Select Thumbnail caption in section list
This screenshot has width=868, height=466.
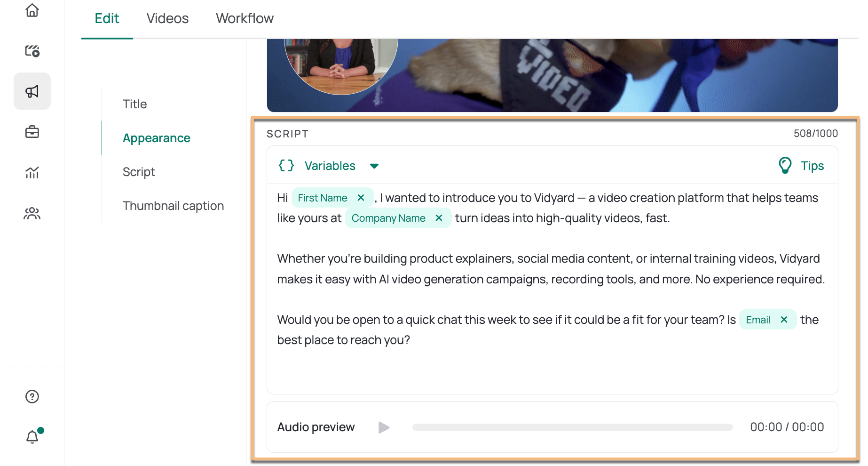point(173,206)
